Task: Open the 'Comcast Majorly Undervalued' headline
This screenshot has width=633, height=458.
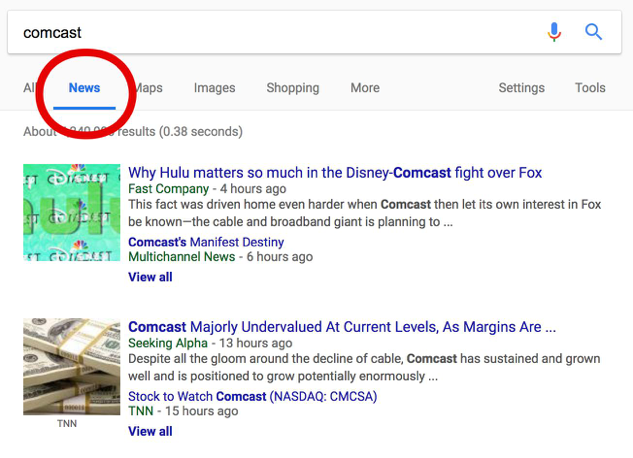Action: 342,327
